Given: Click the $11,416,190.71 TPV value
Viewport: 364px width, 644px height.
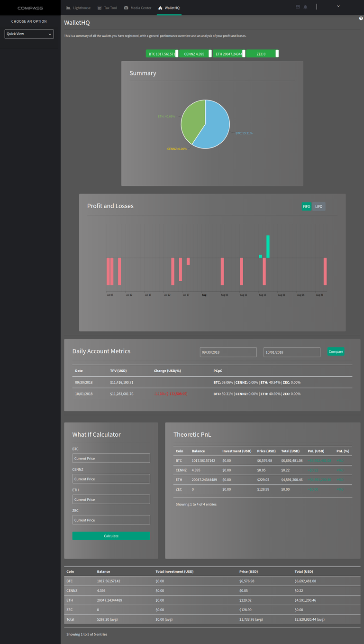Looking at the screenshot, I should tap(122, 382).
